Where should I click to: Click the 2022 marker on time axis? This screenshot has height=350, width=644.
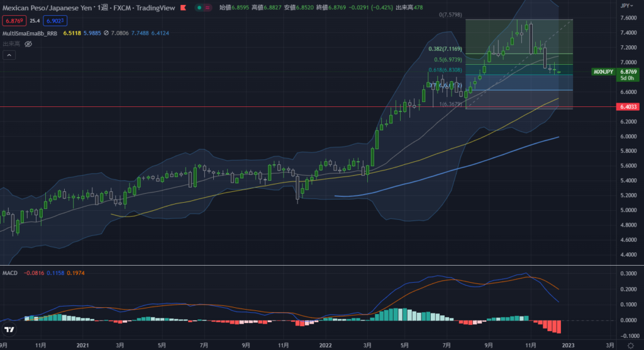click(325, 345)
